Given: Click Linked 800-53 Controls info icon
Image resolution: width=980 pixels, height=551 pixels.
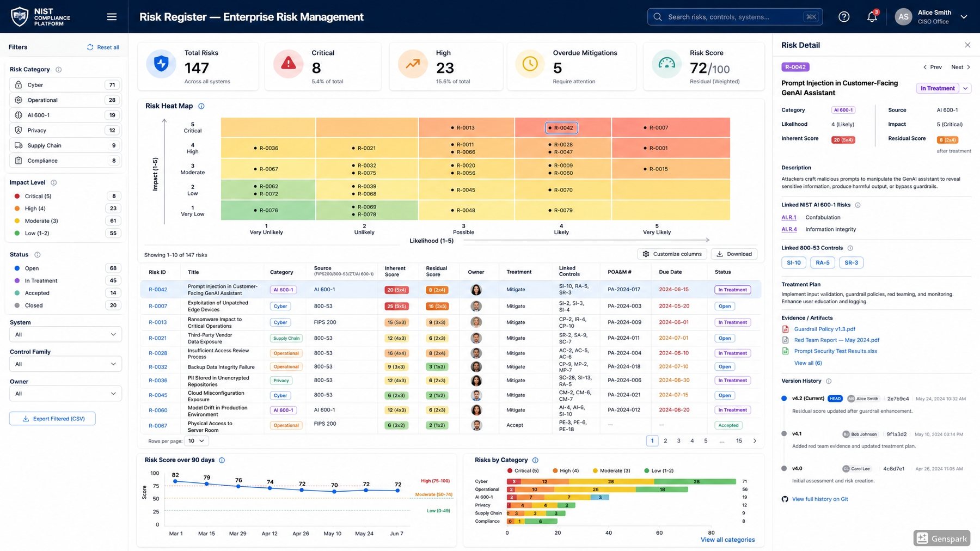Looking at the screenshot, I should (x=850, y=248).
